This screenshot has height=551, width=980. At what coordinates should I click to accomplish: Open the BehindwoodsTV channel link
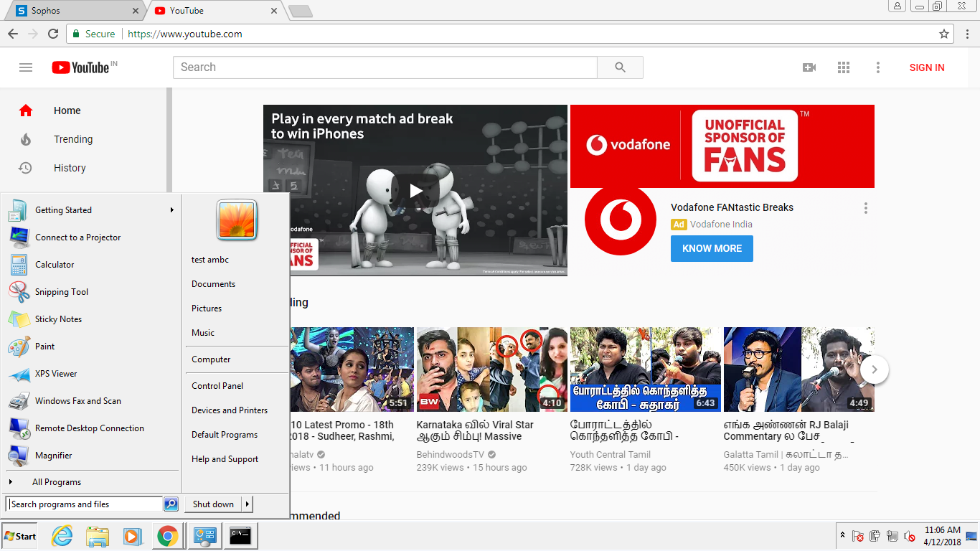[451, 455]
